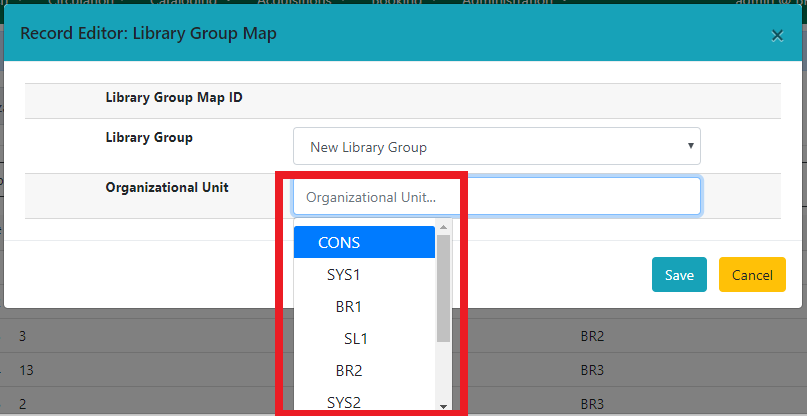807x416 pixels.
Task: Click cell "2" in the background table
Action: 22,404
